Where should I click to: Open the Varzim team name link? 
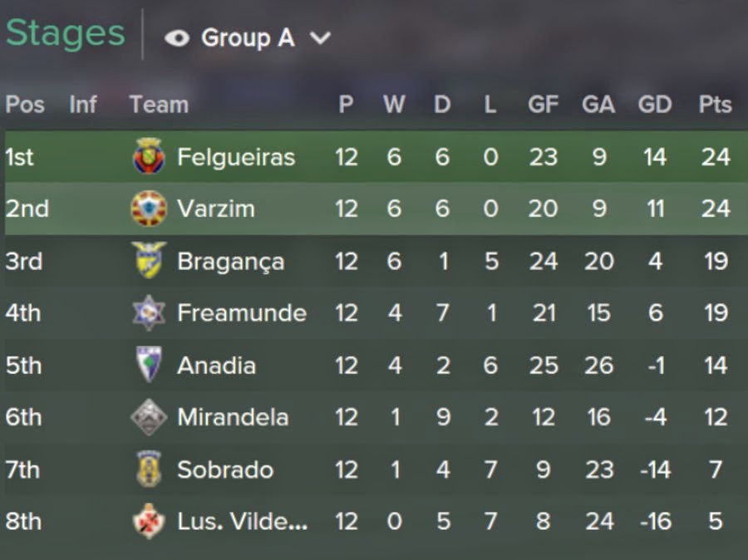(216, 209)
